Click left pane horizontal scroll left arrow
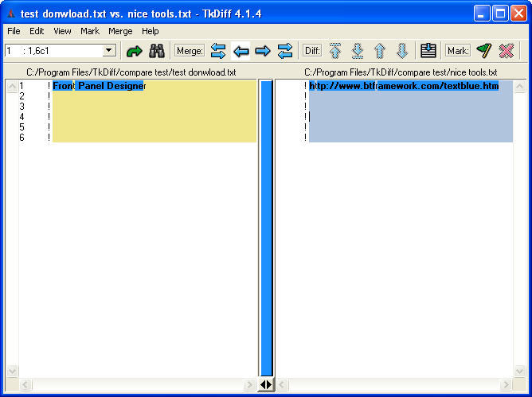This screenshot has height=397, width=532. (x=25, y=385)
